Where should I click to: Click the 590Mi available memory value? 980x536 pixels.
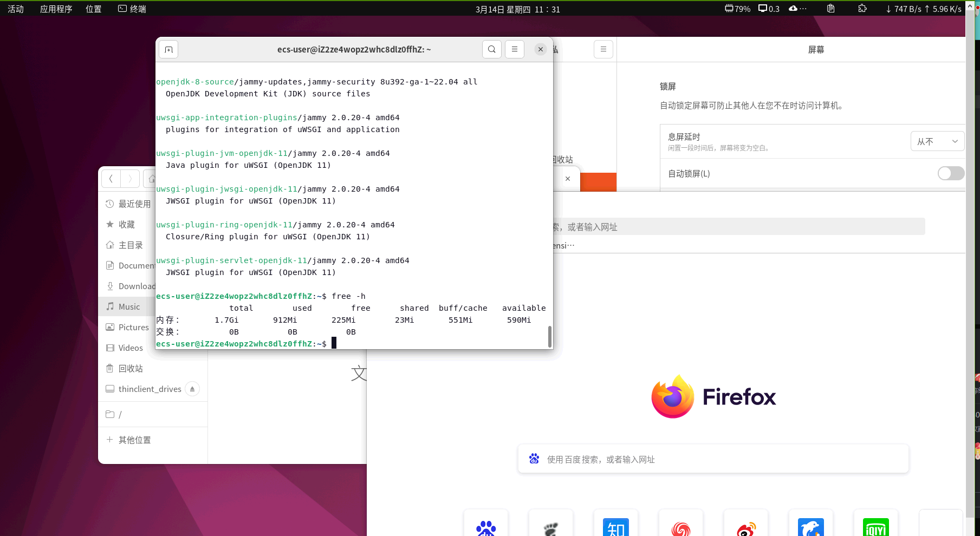(518, 320)
